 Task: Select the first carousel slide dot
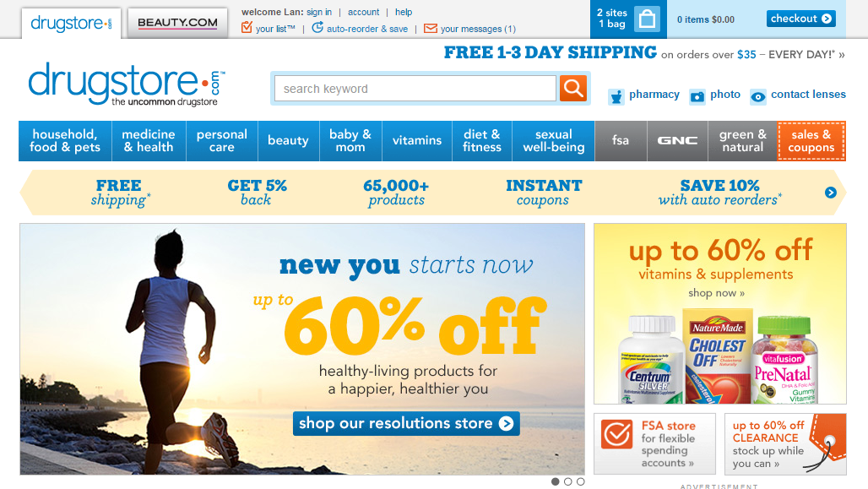click(x=556, y=481)
